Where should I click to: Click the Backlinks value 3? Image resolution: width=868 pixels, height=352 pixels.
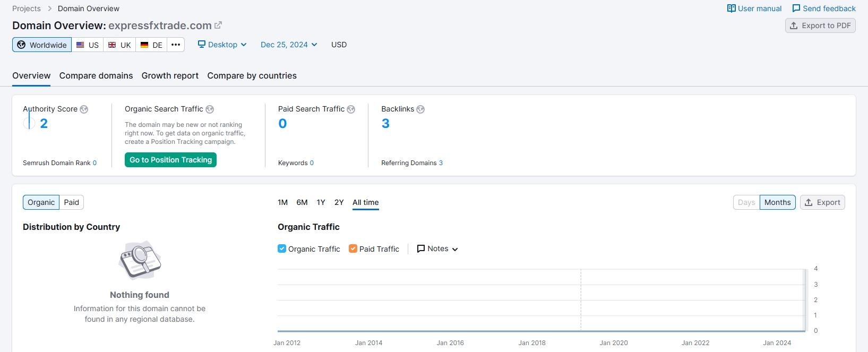click(385, 124)
